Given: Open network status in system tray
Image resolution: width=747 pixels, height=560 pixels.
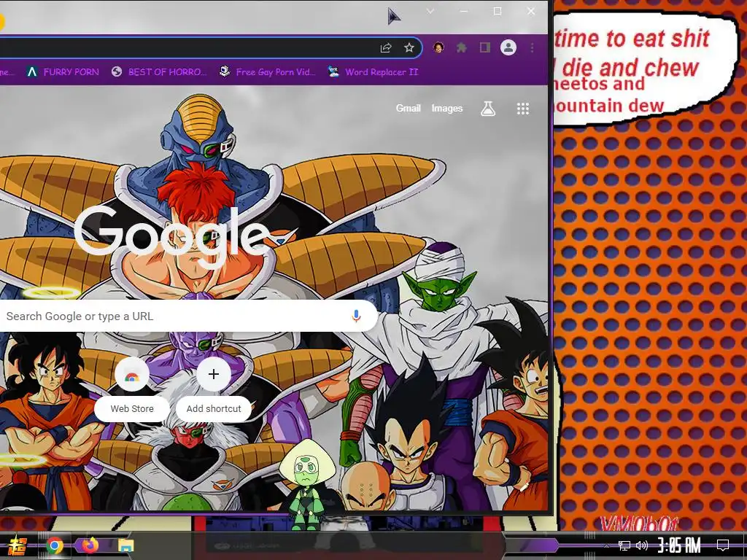Looking at the screenshot, I should pos(624,545).
